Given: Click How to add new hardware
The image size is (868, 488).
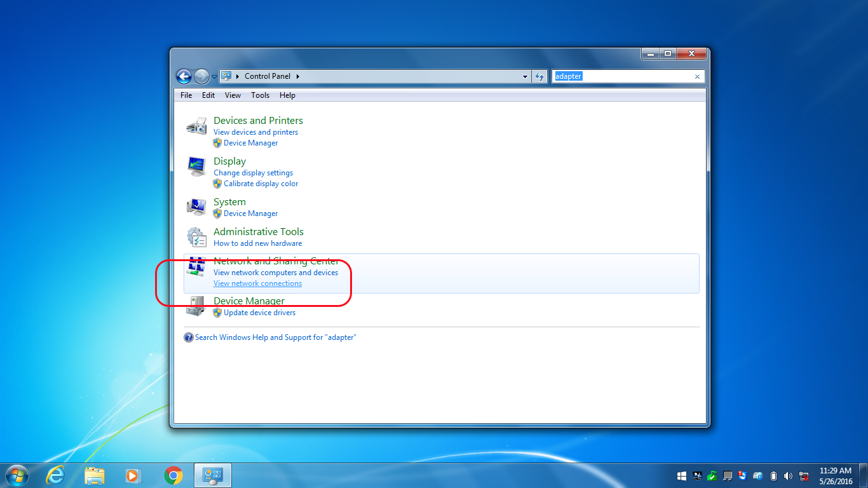Looking at the screenshot, I should point(257,243).
